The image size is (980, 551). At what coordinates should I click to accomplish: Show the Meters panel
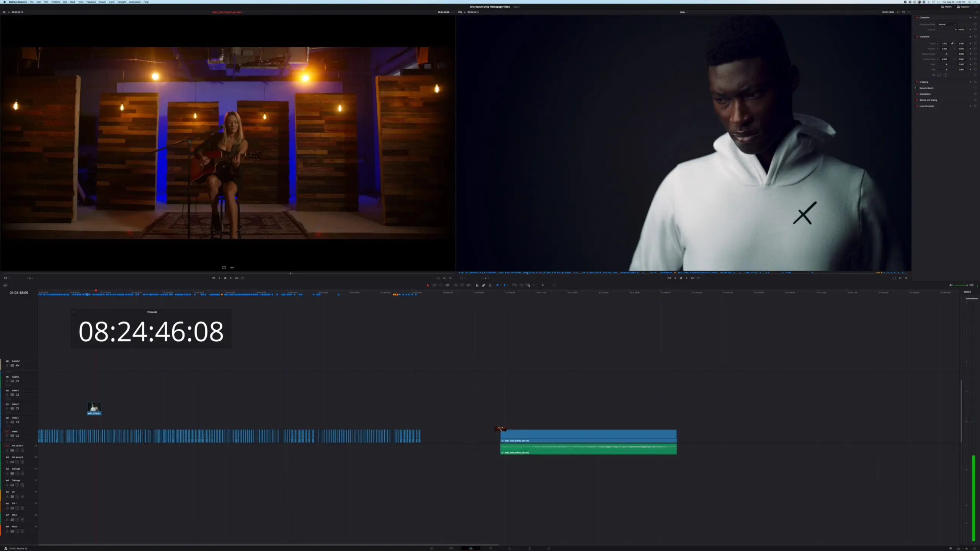946,7
